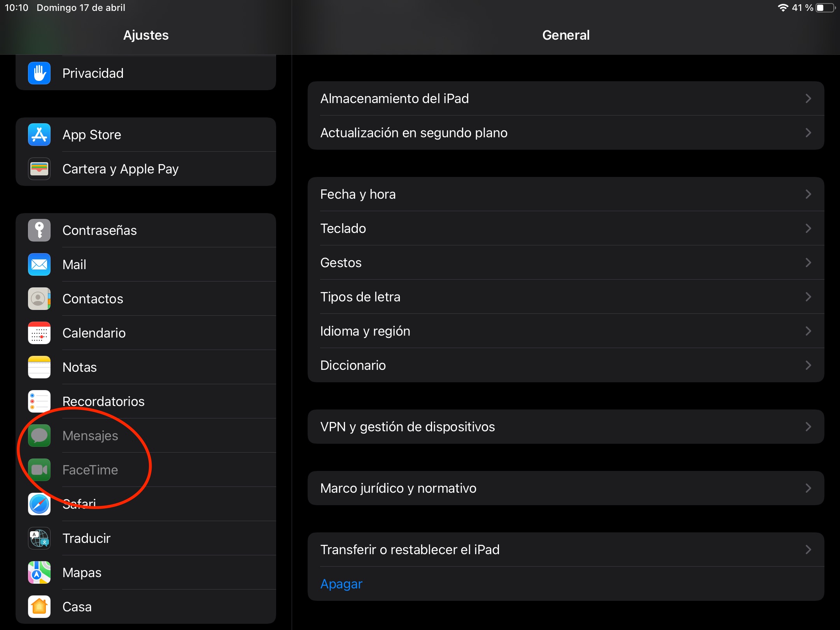Tap the 10:10 clock in status bar

pos(16,8)
